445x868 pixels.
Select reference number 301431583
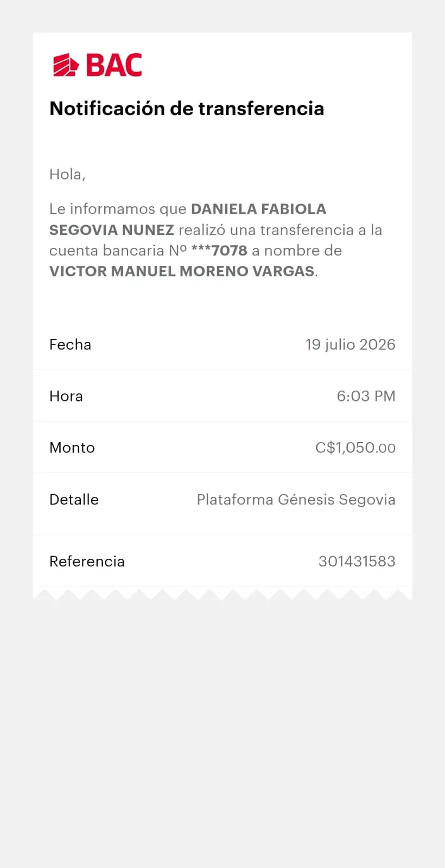(357, 561)
